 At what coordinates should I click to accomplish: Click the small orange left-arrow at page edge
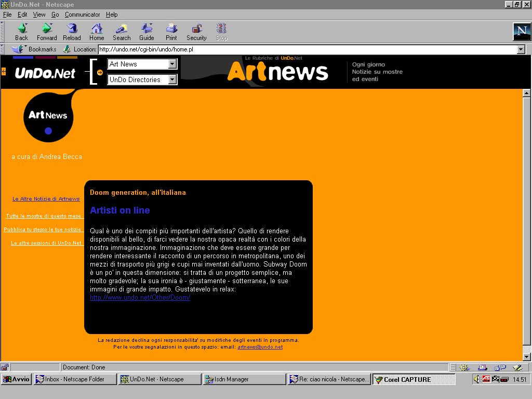4,71
